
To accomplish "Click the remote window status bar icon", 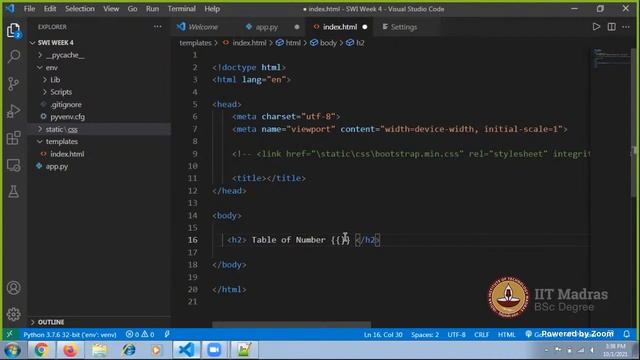I will click(9, 334).
